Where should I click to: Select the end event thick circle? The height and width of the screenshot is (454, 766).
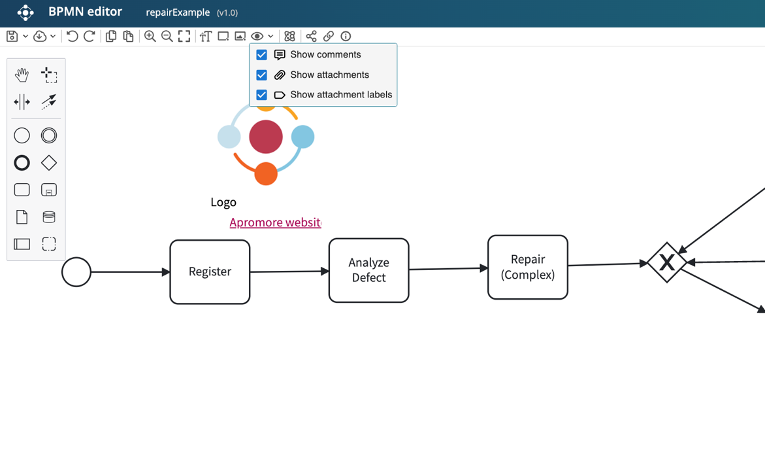click(22, 162)
